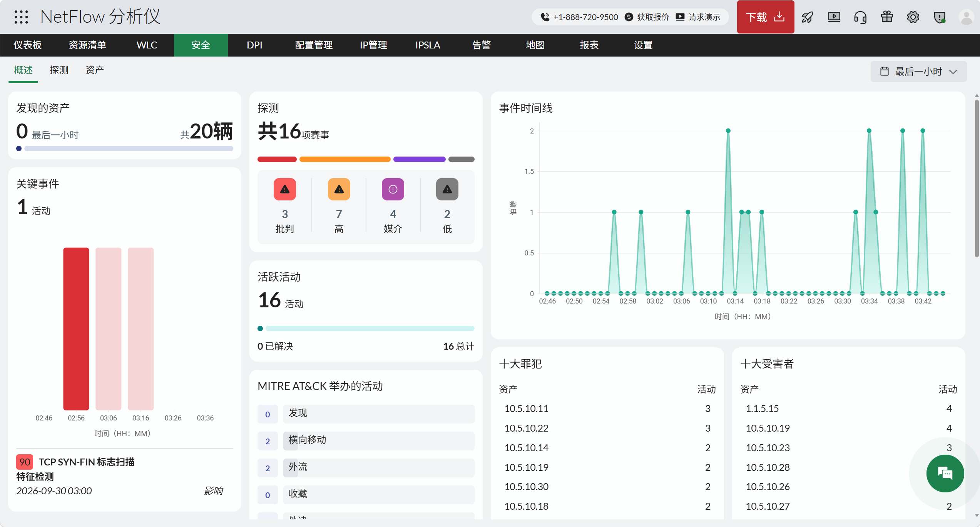Click the orange severity segment of detection bar
Screen dimensions: 980x527
point(345,159)
